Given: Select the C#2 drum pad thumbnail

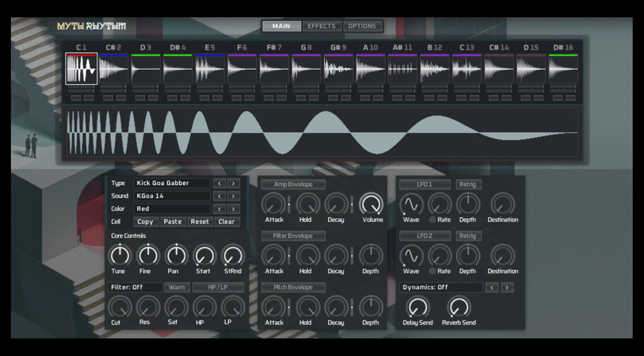Looking at the screenshot, I should click(x=114, y=69).
